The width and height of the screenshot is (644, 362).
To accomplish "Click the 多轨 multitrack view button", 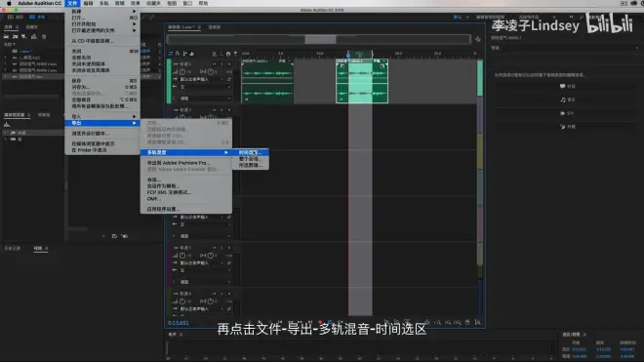I will tap(38, 18).
